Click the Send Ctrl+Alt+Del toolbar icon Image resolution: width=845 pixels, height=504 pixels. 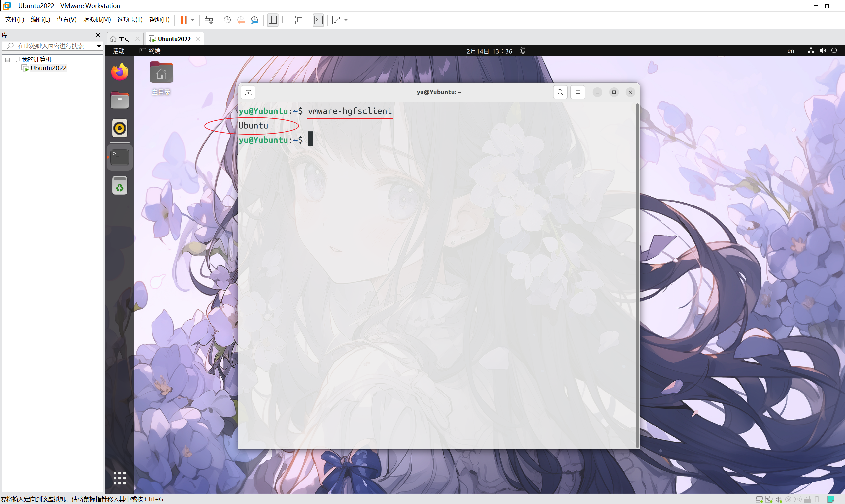209,20
